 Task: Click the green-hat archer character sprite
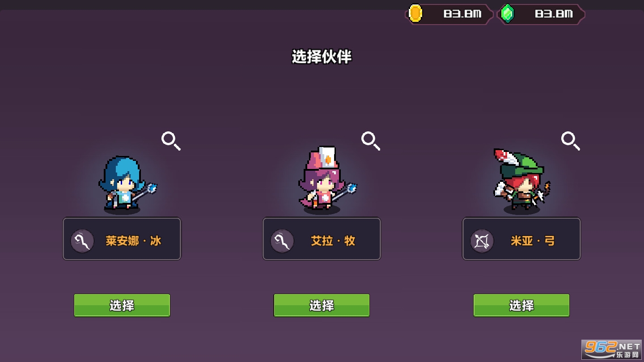click(x=522, y=181)
